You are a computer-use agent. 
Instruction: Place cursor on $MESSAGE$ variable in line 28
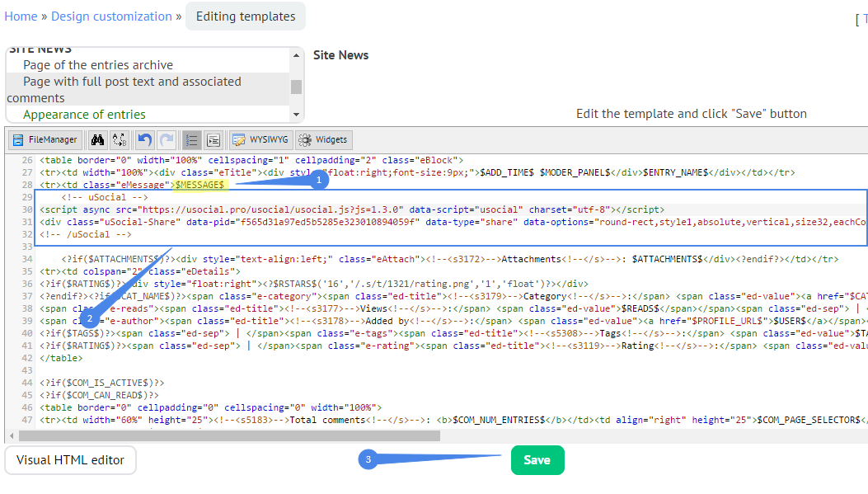(199, 185)
